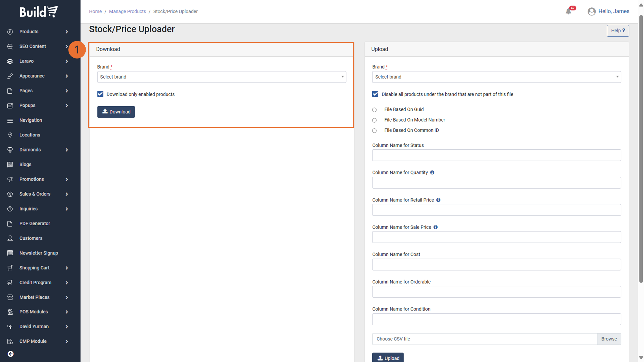
Task: Go to Manage Products breadcrumb link
Action: pos(127,11)
